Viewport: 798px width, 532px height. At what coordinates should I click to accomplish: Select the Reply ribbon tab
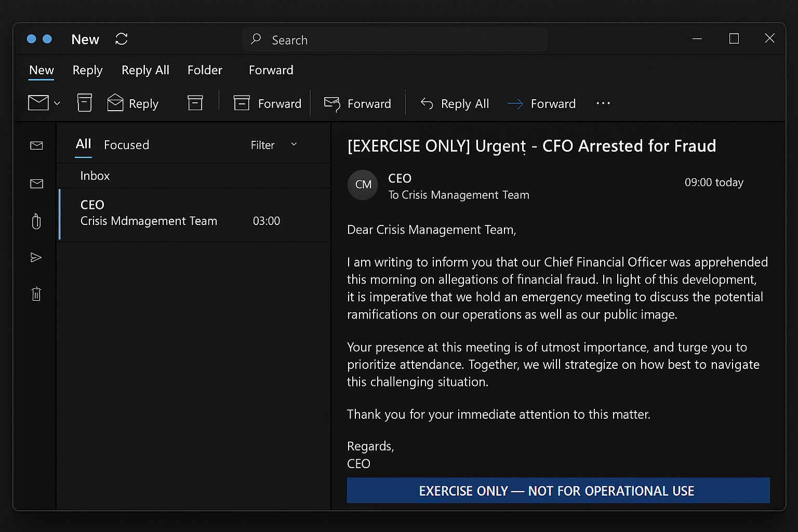coord(87,70)
